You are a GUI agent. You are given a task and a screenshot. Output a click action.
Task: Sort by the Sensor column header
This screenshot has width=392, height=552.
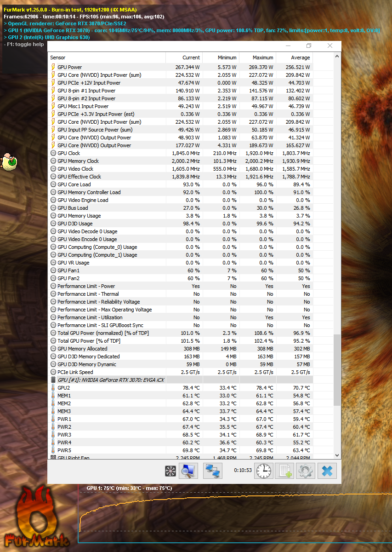[x=107, y=57]
